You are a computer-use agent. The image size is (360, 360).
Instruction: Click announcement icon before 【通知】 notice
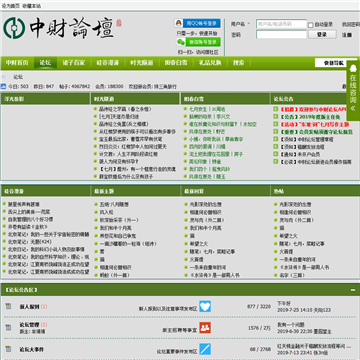276,154
